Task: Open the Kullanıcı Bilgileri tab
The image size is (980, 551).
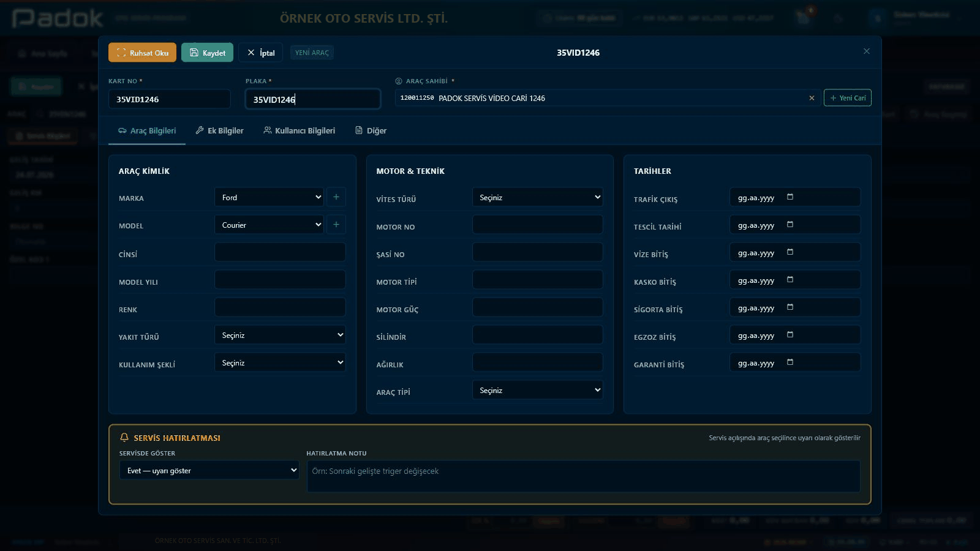Action: (x=299, y=130)
